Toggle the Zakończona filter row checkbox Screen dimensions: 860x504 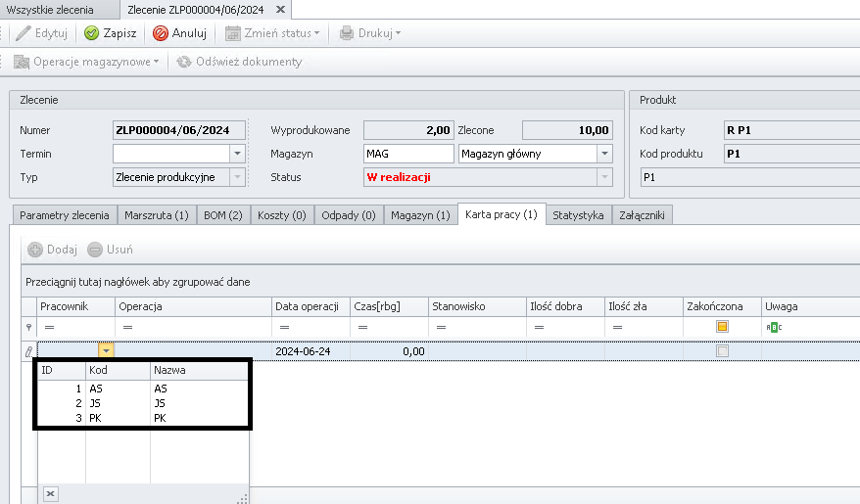722,327
